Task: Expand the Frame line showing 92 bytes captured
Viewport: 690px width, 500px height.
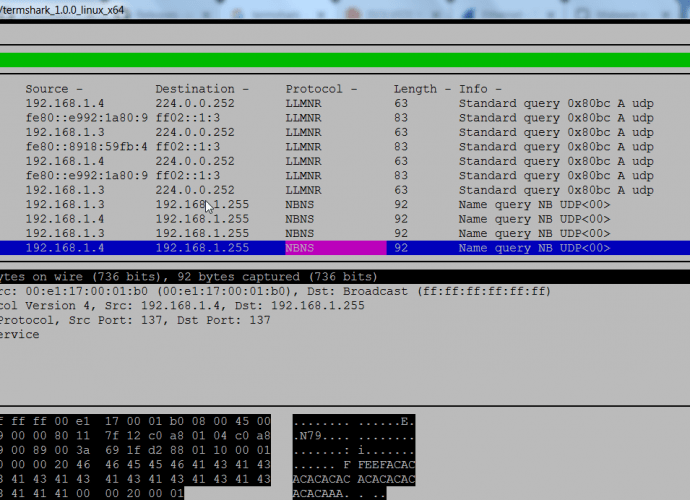Action: coord(345,277)
